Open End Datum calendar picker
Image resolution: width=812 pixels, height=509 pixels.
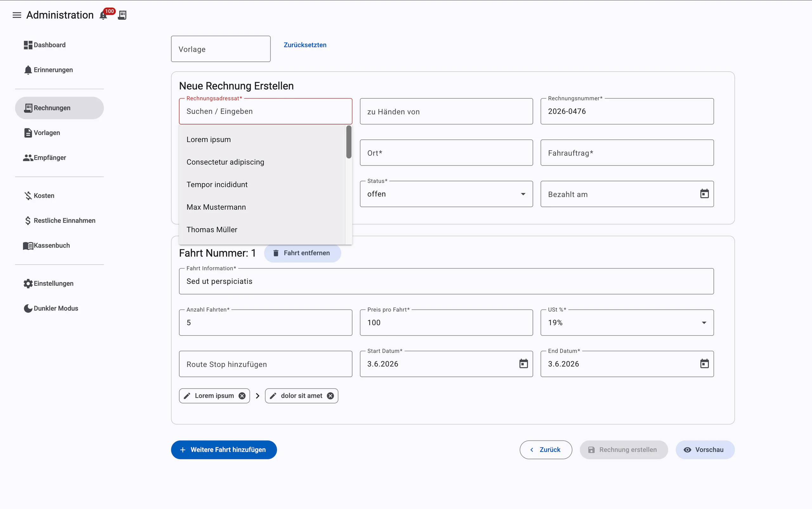point(704,364)
